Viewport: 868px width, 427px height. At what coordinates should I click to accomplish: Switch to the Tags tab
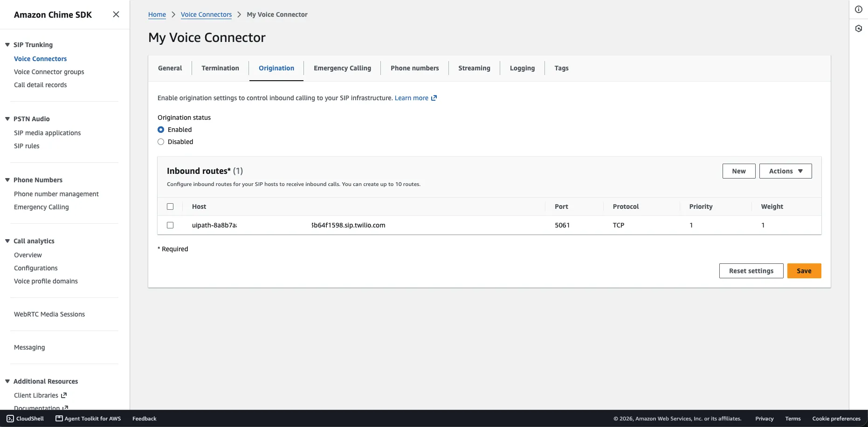(562, 68)
